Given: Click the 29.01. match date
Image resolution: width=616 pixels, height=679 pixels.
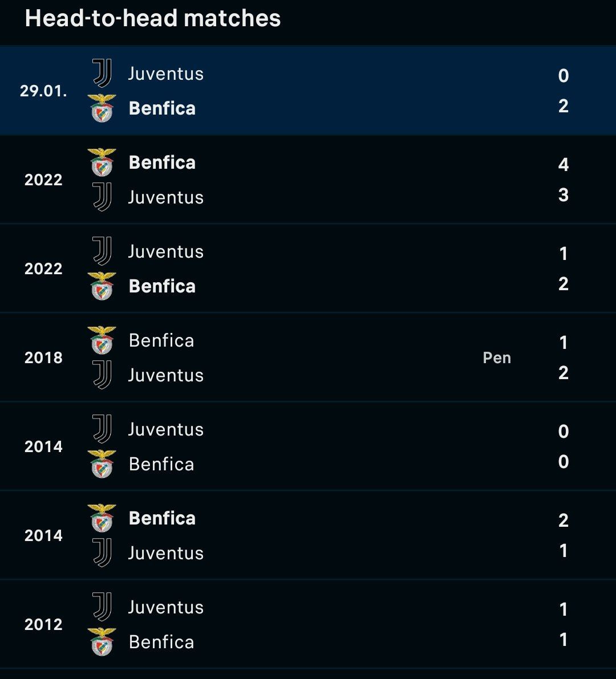Looking at the screenshot, I should pyautogui.click(x=44, y=91).
